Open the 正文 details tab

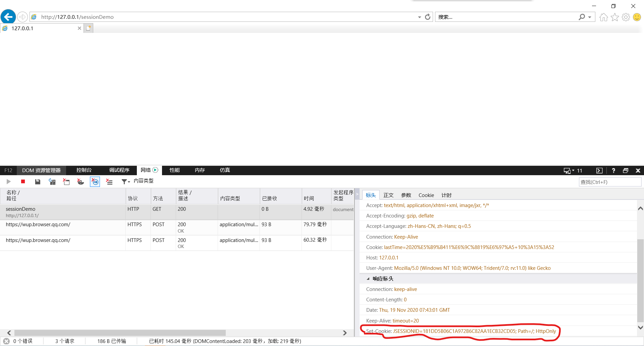[x=388, y=195]
